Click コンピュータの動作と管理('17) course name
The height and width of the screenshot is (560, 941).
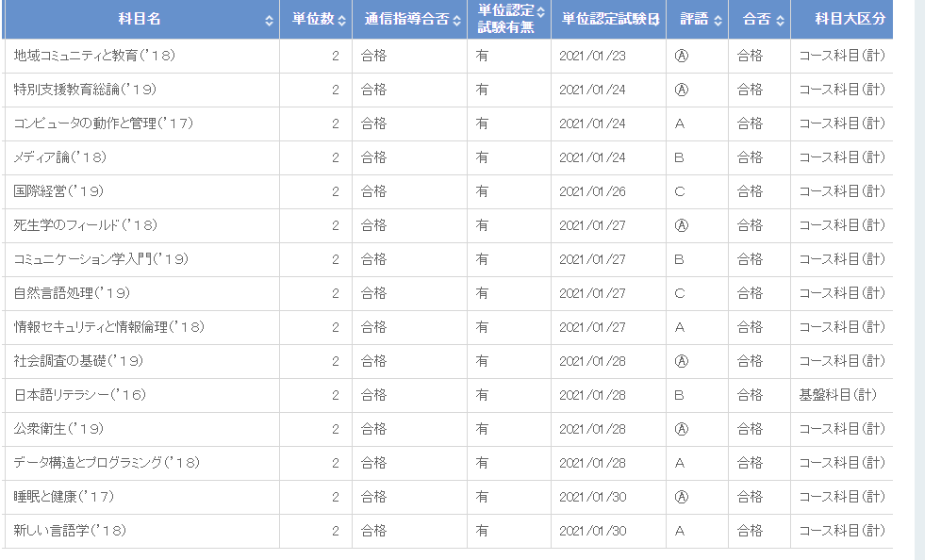click(103, 124)
